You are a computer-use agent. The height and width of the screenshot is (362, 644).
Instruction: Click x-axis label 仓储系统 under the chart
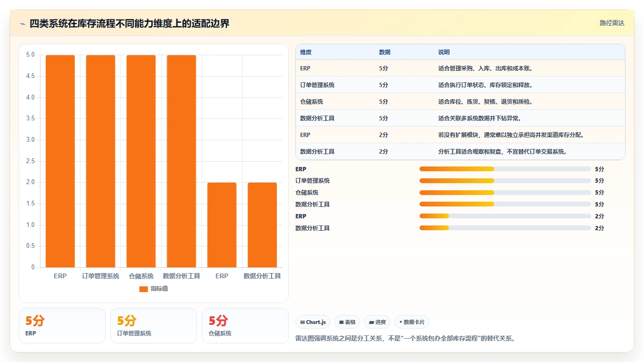pos(141,276)
